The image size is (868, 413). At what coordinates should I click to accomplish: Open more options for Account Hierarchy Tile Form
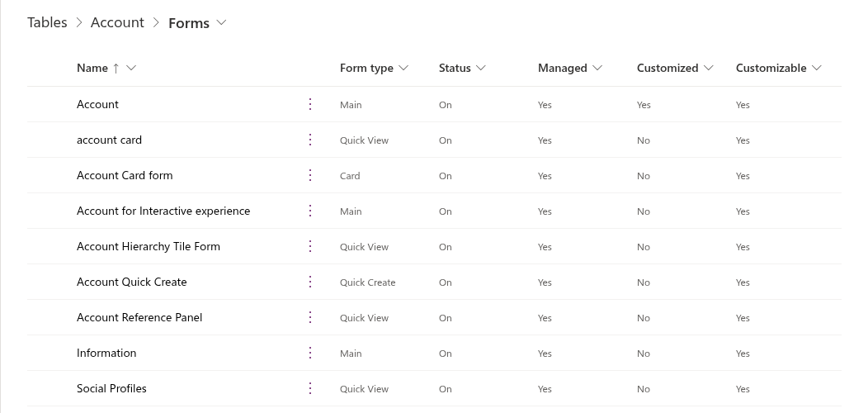[310, 246]
